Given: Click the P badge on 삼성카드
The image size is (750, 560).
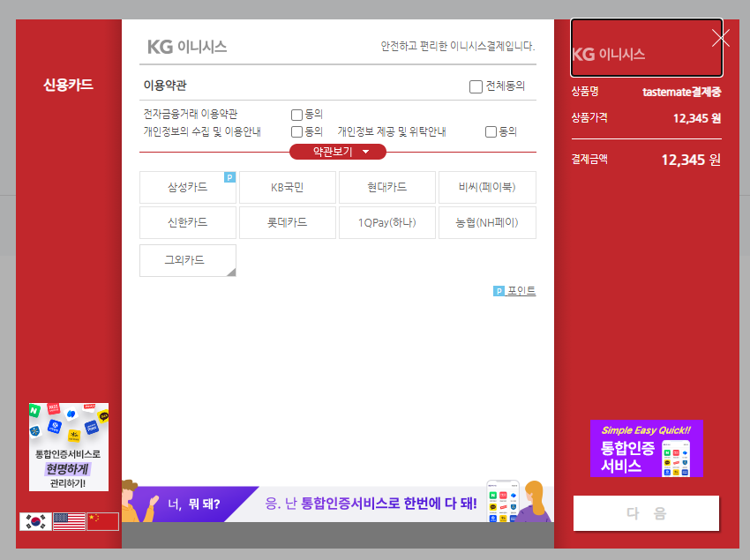Looking at the screenshot, I should (229, 177).
